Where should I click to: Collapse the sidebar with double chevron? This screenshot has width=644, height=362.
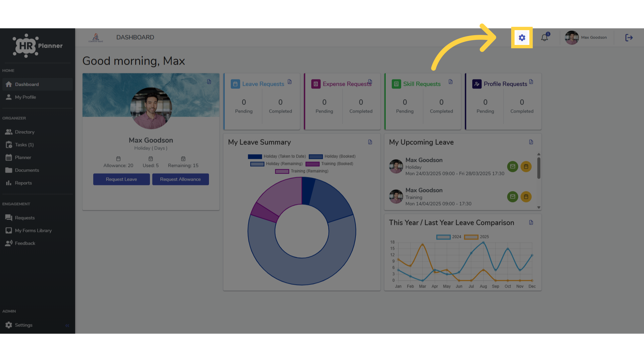point(67,325)
